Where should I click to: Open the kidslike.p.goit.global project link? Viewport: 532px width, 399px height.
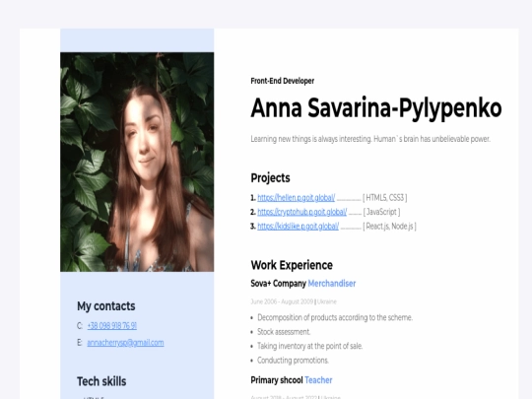298,227
